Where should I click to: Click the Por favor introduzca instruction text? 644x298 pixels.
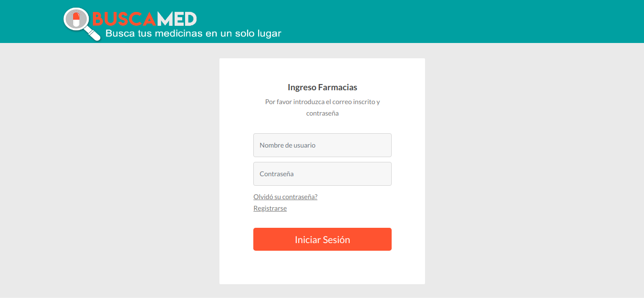[x=322, y=102]
